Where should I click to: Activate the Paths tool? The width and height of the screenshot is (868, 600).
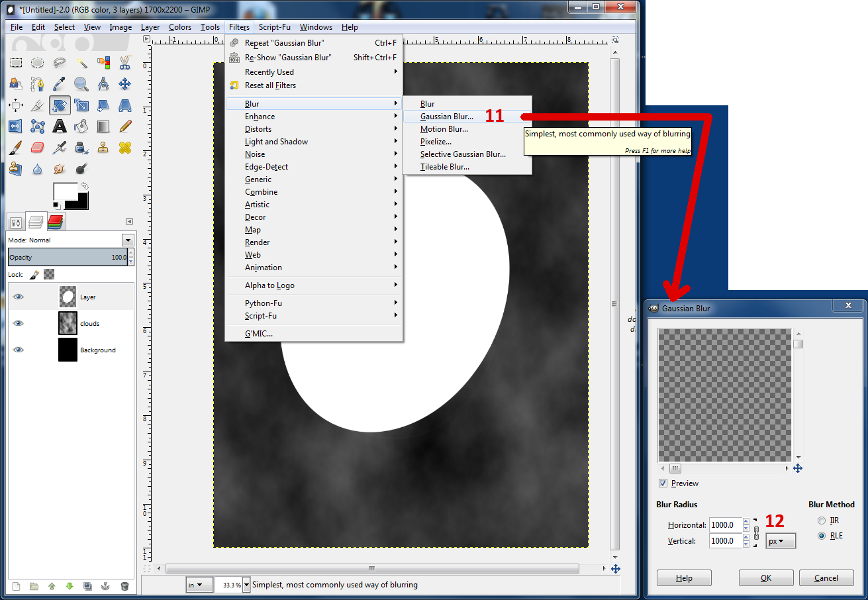(38, 83)
